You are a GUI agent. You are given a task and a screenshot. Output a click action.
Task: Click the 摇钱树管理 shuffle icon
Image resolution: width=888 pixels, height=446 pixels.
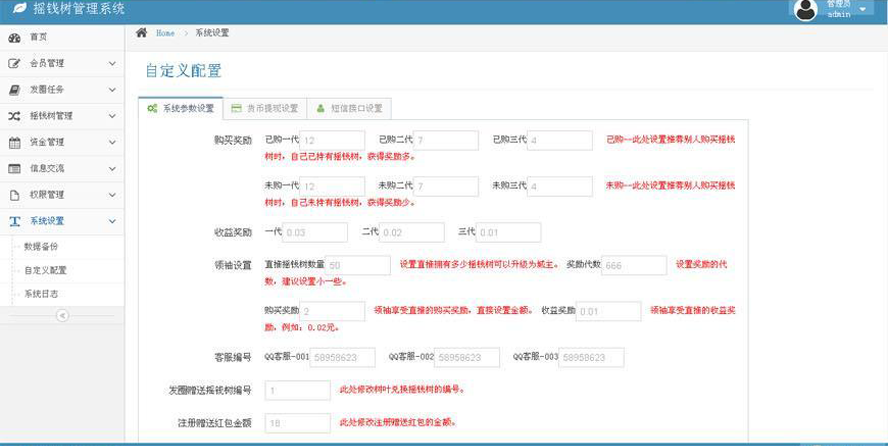tap(15, 116)
